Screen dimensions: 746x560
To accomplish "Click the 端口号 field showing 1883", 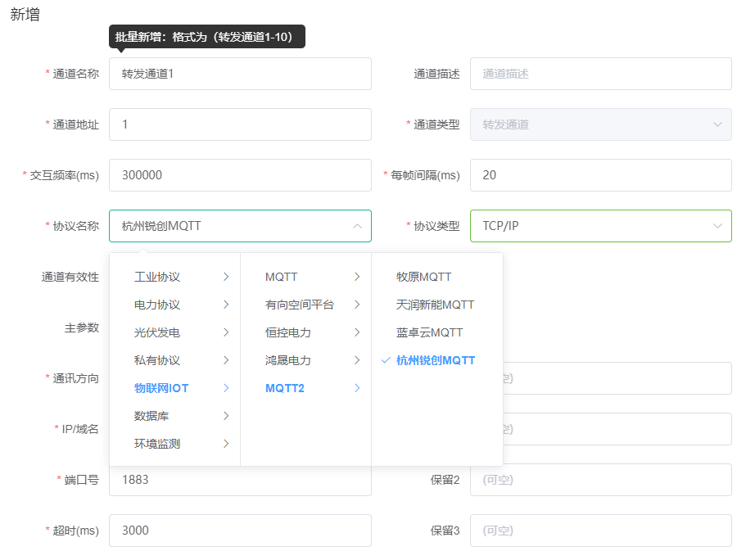I will pyautogui.click(x=240, y=480).
